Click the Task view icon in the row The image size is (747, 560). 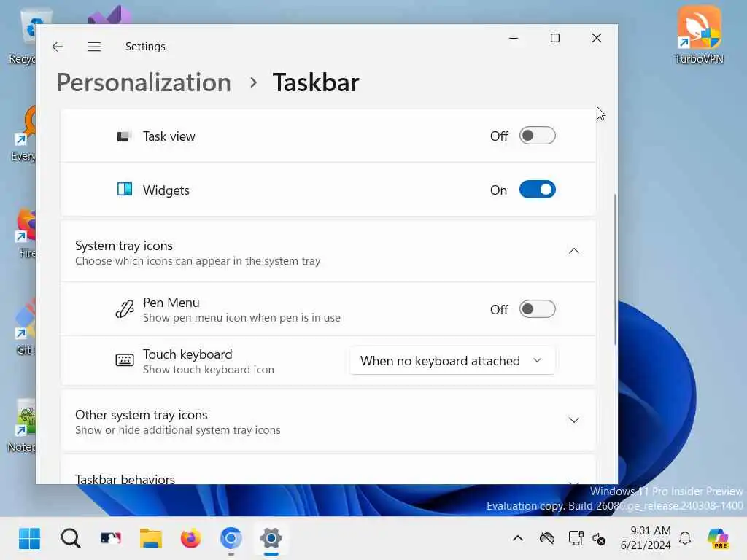pyautogui.click(x=124, y=136)
